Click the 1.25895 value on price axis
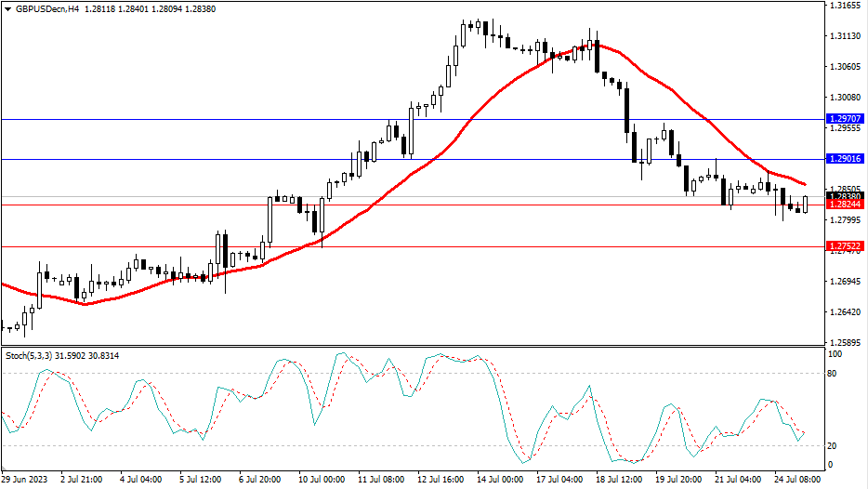The height and width of the screenshot is (489, 868). point(844,342)
